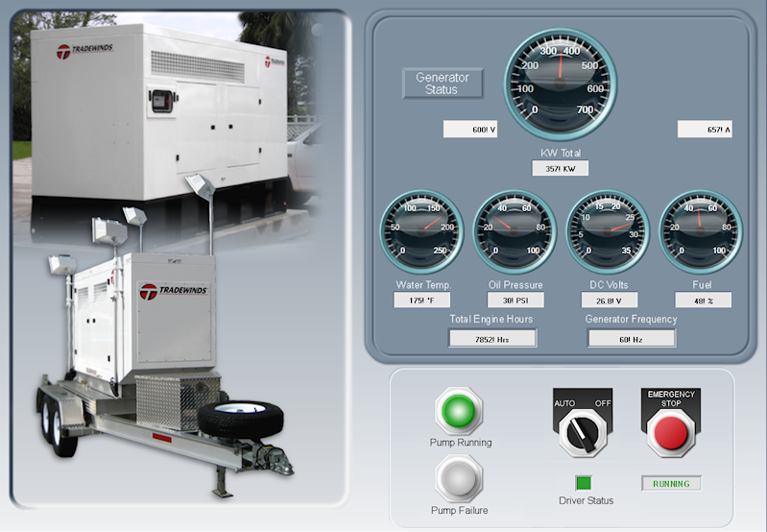767x532 pixels.
Task: Click the Pump Failure indicator light
Action: click(x=459, y=477)
